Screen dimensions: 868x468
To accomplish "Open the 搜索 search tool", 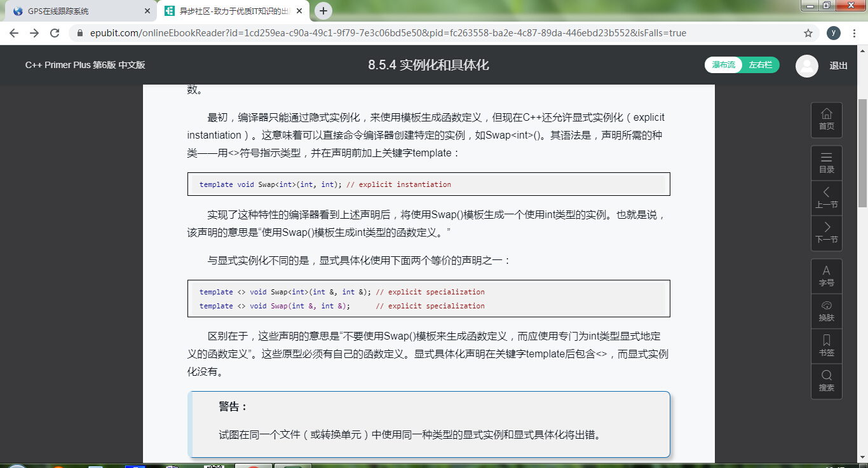I will 826,381.
